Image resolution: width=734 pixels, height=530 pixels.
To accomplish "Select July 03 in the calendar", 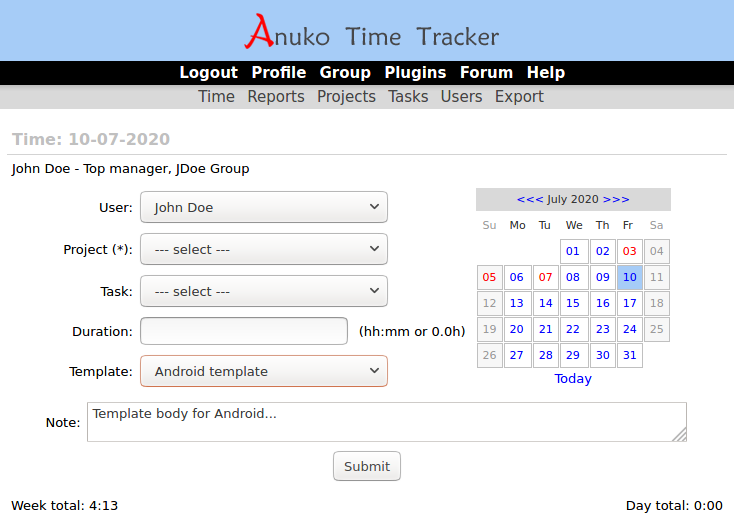I will (x=630, y=251).
